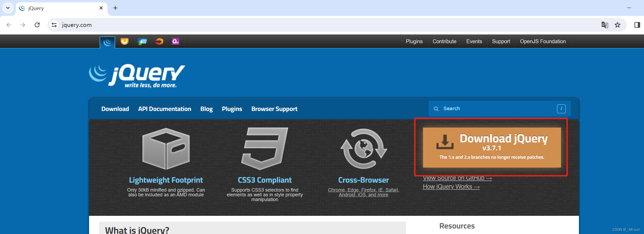Open the Plugins link in top bar
This screenshot has height=234, width=644.
pyautogui.click(x=414, y=41)
